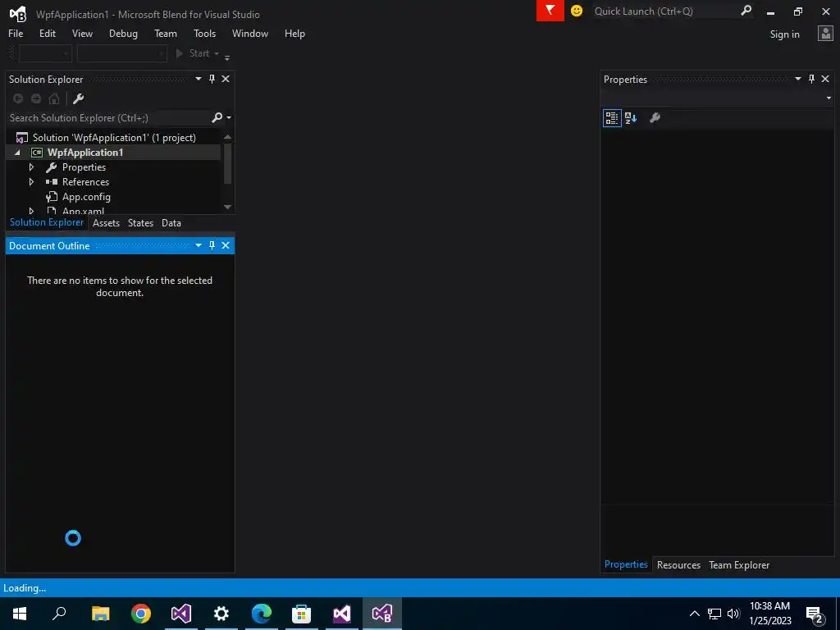Open Document Outline window position dropdown
Viewport: 840px width, 630px height.
pyautogui.click(x=199, y=245)
